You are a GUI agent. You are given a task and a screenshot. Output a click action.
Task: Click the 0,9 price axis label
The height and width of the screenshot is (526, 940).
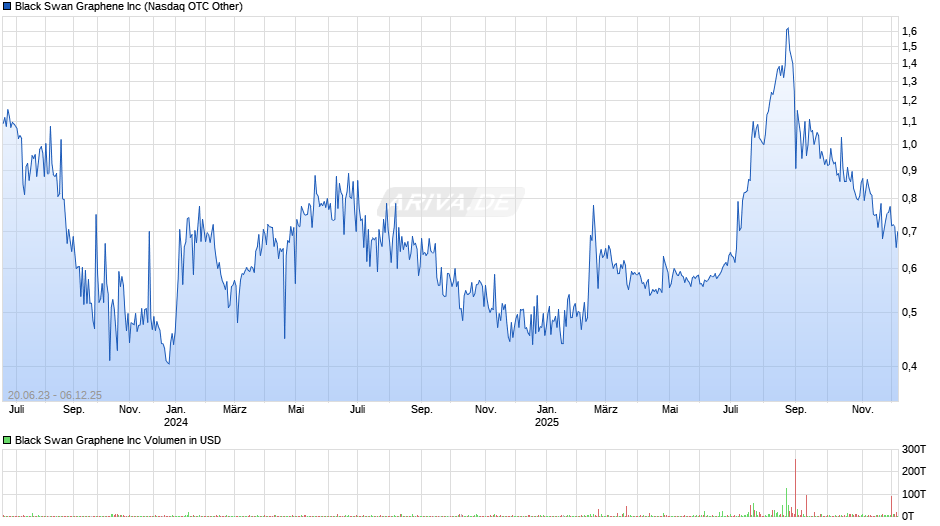point(909,170)
